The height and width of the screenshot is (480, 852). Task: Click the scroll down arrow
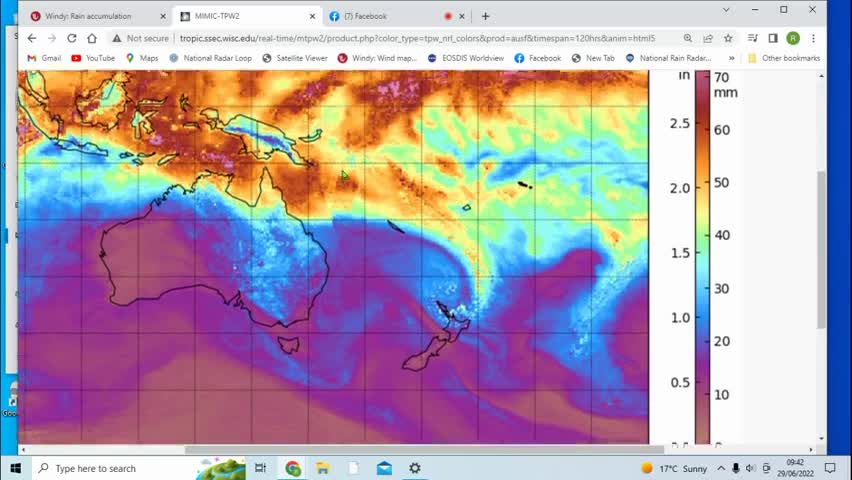tap(821, 438)
